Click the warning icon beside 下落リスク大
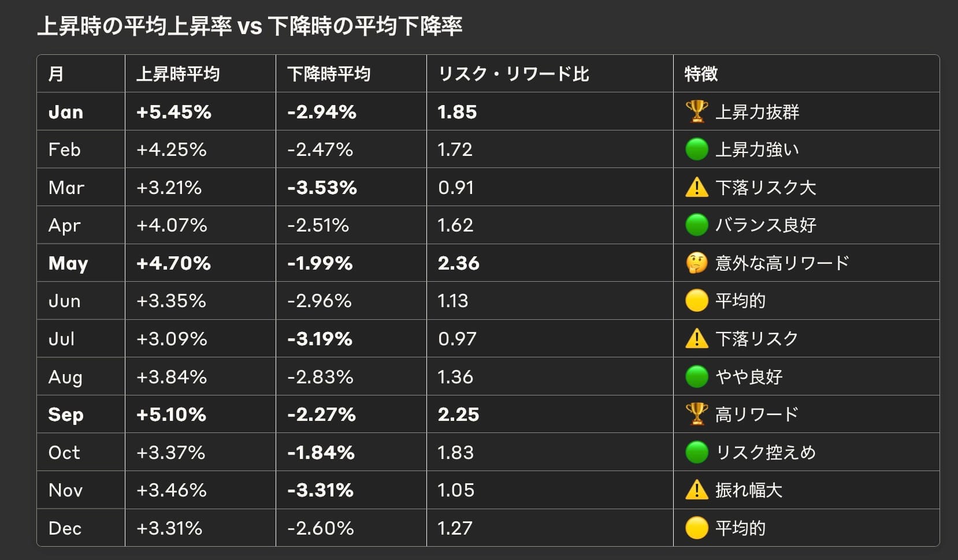The image size is (958, 560). (x=696, y=188)
